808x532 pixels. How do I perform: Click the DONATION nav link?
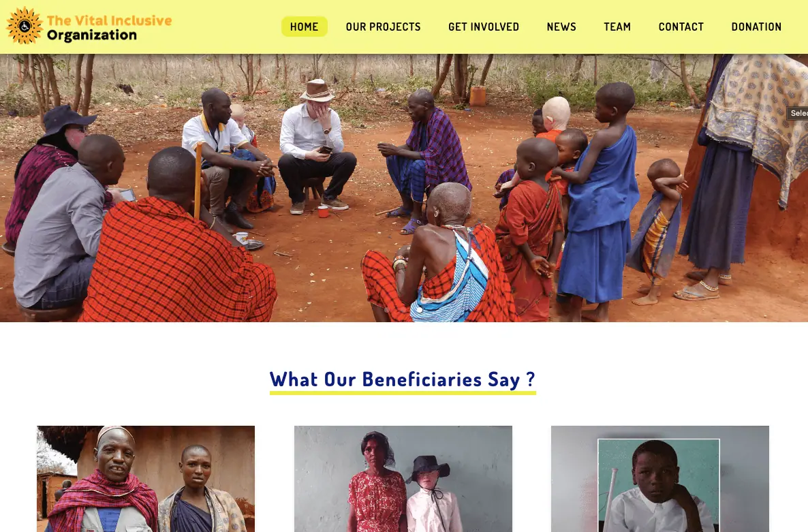(756, 27)
